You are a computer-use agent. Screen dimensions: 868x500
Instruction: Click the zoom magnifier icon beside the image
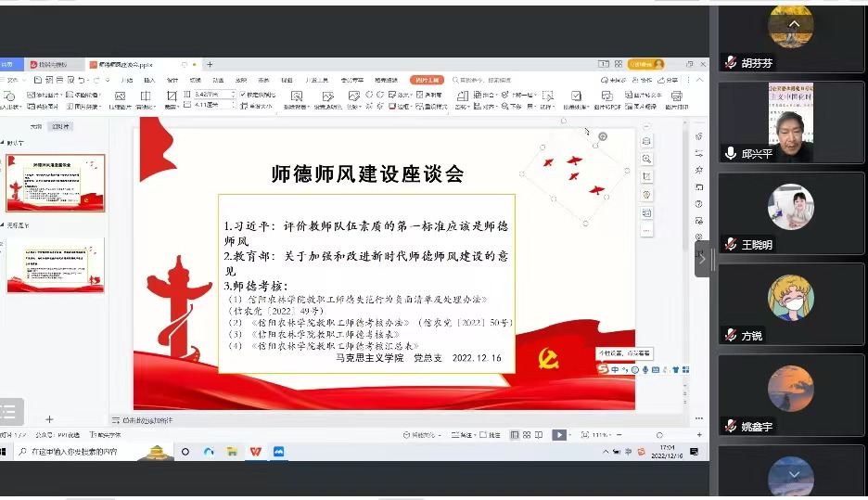(646, 159)
